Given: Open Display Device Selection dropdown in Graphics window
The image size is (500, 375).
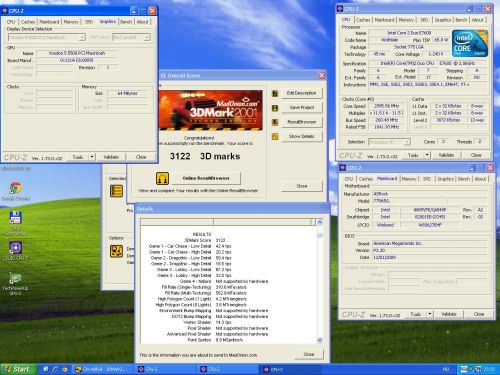Looking at the screenshot, I should point(47,37).
